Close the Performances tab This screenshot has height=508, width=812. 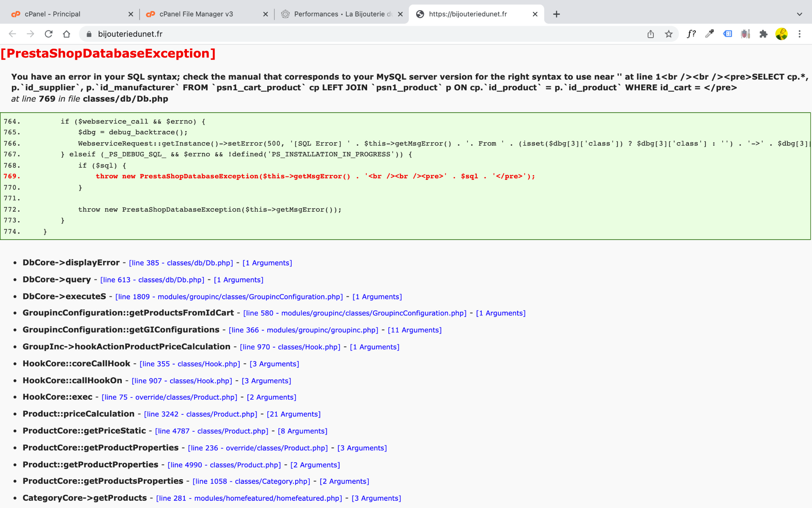pos(400,14)
